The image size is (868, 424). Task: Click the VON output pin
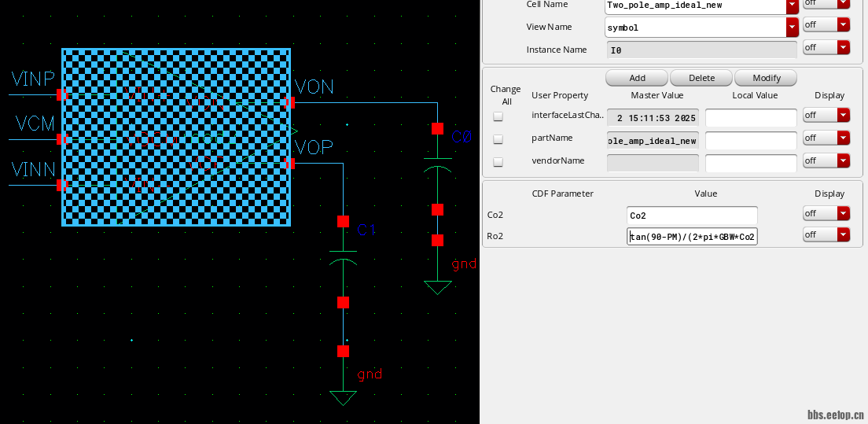291,102
